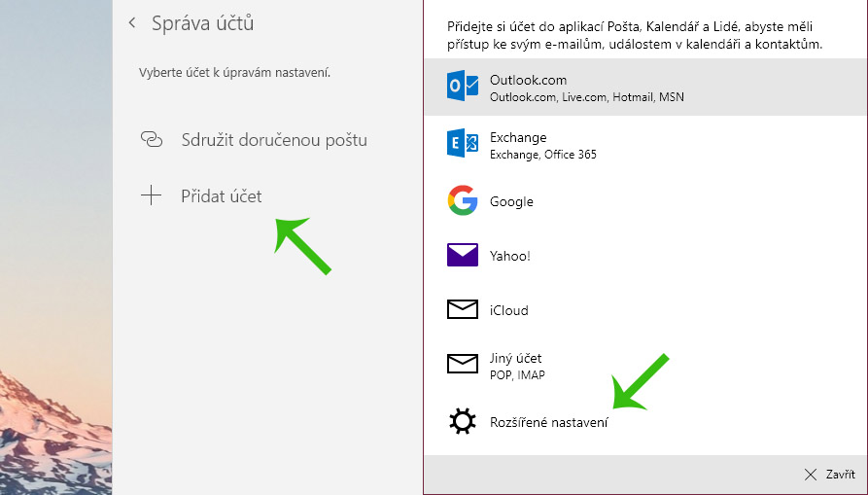Click the iCloud envelope icon
868x495 pixels.
[463, 310]
